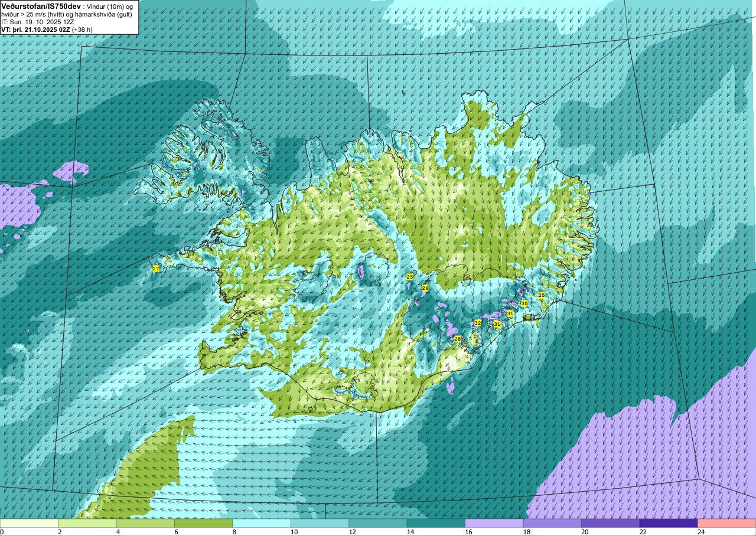756x536 pixels.
Task: Select the pink above-24 legend swatch
Action: point(726,523)
